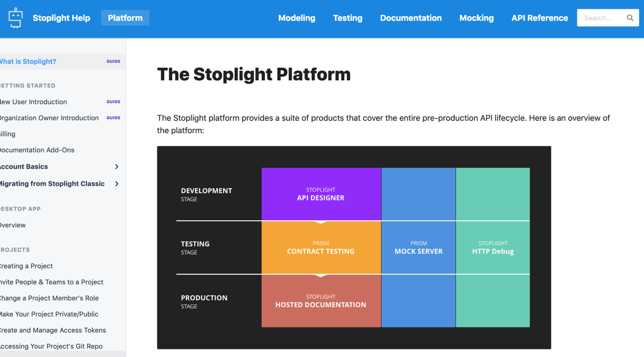Click the Stoplight Help title link
The image size is (644, 357).
[61, 18]
